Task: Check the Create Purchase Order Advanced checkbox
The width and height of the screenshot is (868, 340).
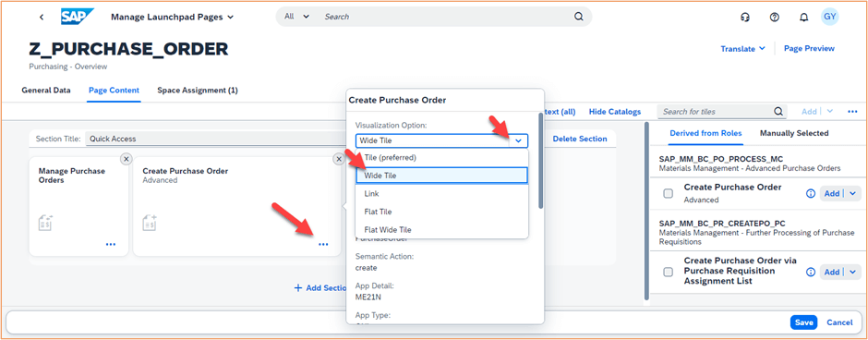Action: [x=669, y=193]
